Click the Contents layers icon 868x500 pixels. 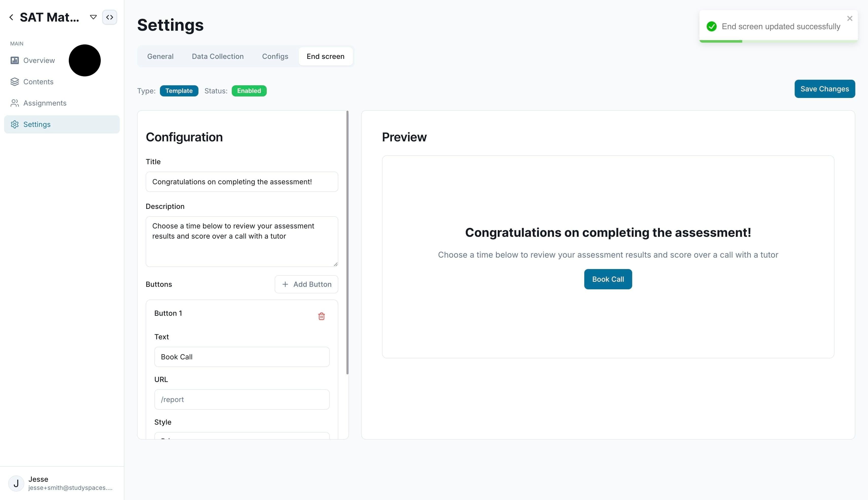[14, 82]
